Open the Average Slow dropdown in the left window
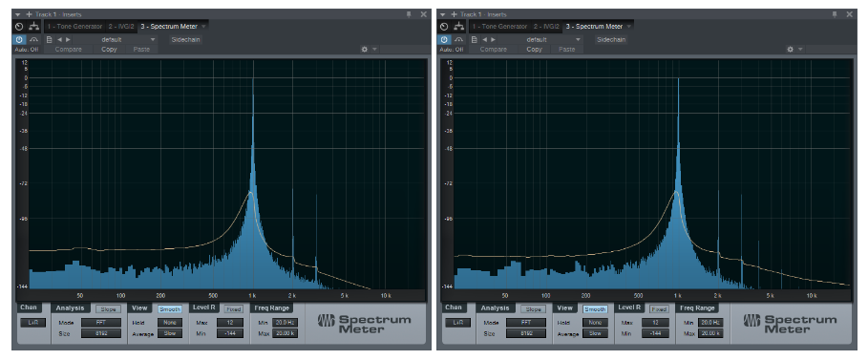The image size is (868, 360). (170, 334)
